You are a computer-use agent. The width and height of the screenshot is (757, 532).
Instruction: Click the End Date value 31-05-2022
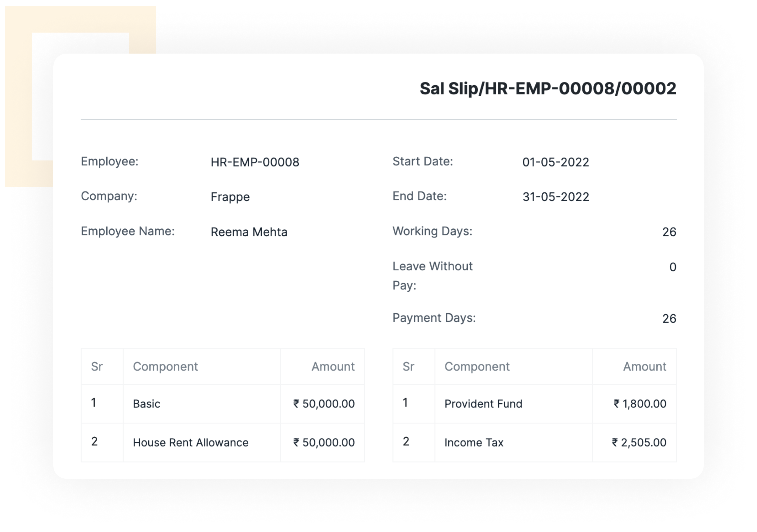pyautogui.click(x=556, y=197)
